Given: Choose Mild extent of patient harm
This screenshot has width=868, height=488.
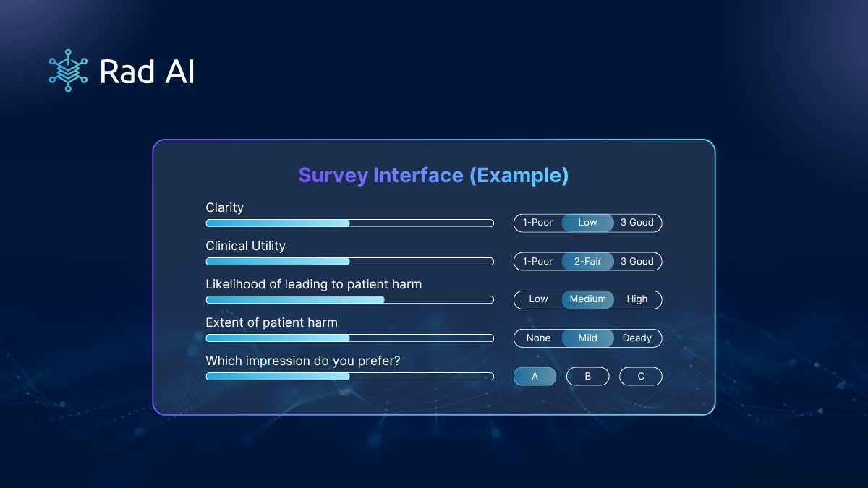Looking at the screenshot, I should tap(588, 338).
